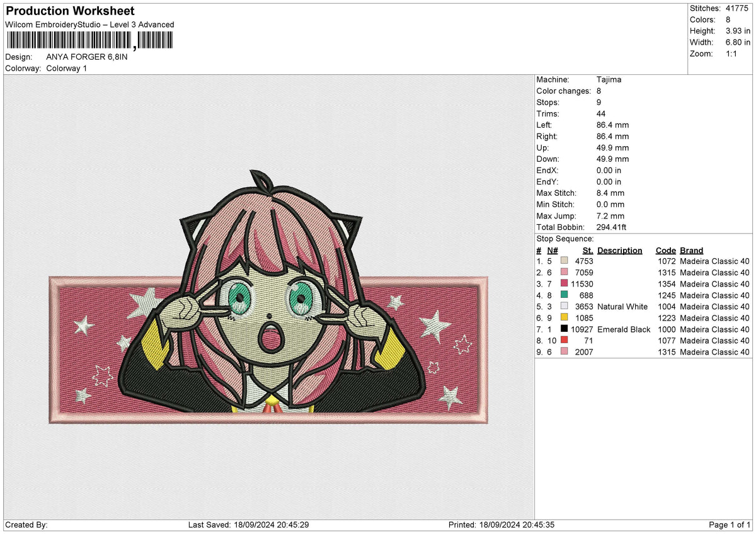Image resolution: width=756 pixels, height=534 pixels.
Task: Click the Up value 49.9 mm
Action: (612, 148)
